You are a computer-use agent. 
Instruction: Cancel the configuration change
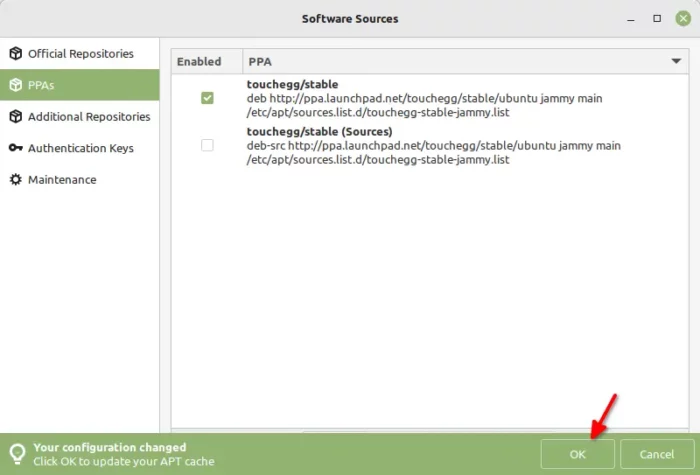point(657,454)
